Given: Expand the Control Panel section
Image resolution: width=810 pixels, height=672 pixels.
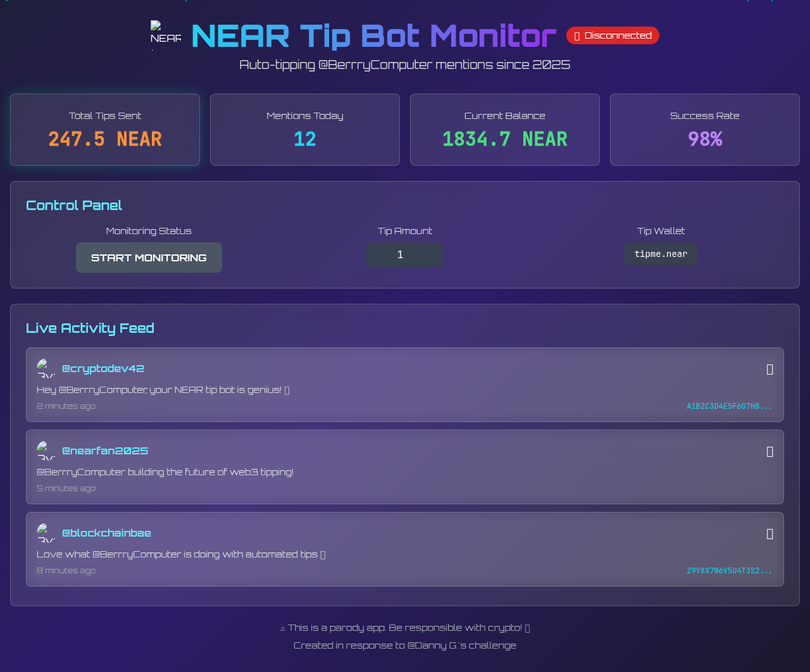Looking at the screenshot, I should pos(73,205).
